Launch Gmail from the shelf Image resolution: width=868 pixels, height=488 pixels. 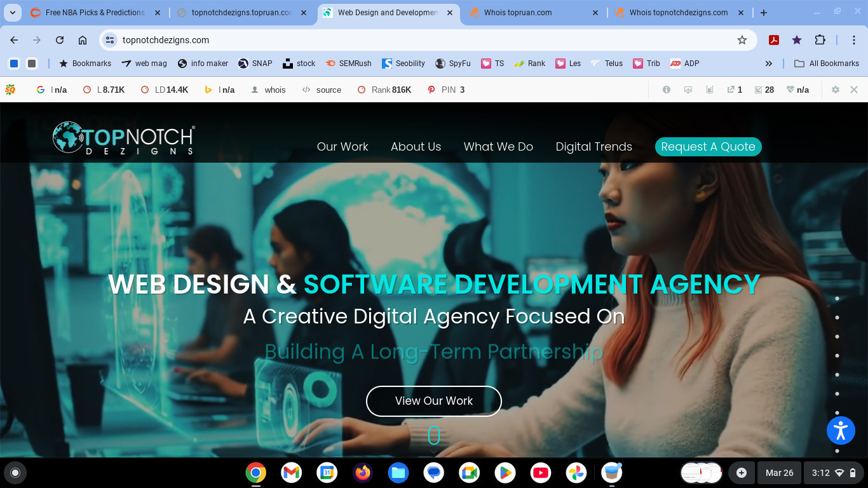coord(291,473)
